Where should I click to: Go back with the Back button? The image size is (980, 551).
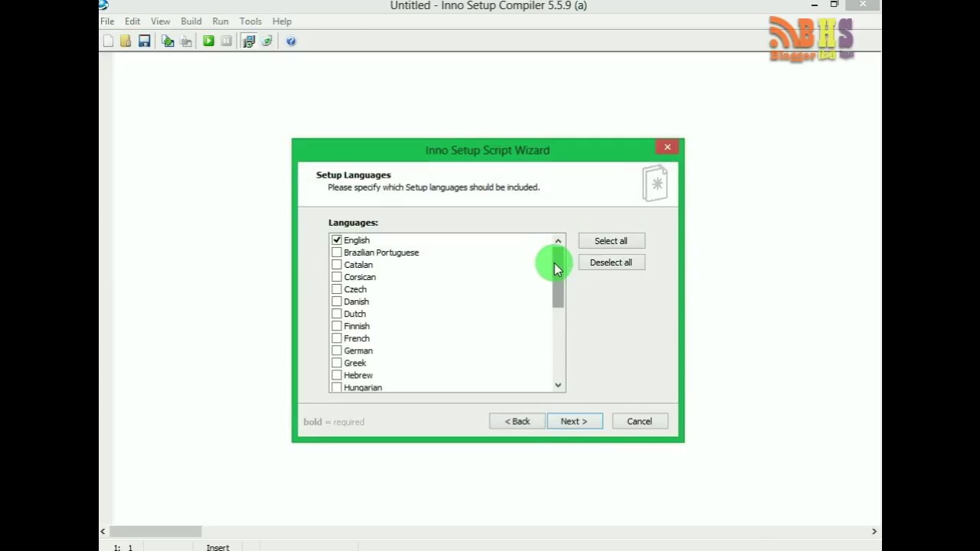518,422
